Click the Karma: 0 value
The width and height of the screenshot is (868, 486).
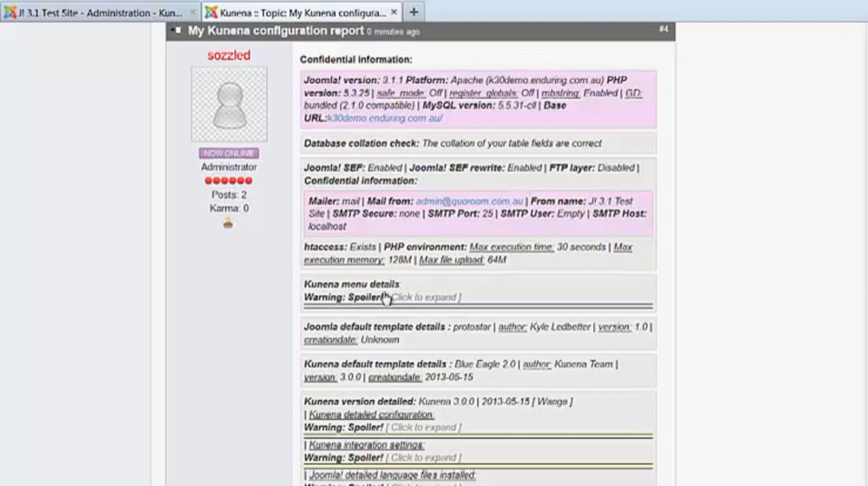click(229, 208)
